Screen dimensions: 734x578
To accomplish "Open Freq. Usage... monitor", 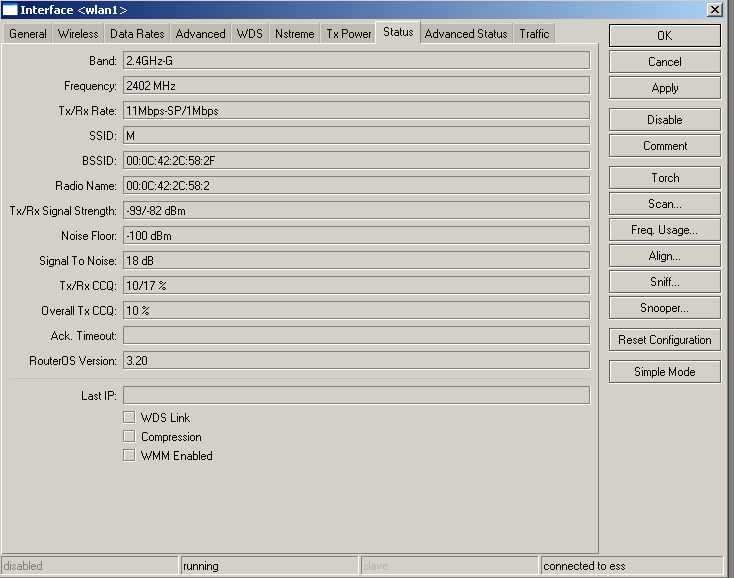I will (x=664, y=230).
